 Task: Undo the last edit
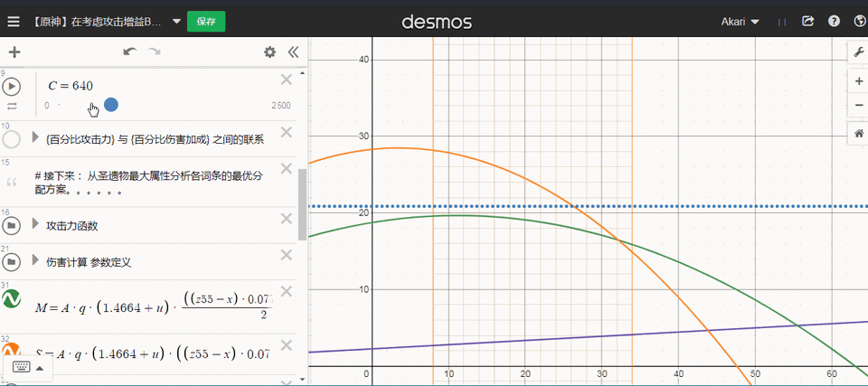130,52
